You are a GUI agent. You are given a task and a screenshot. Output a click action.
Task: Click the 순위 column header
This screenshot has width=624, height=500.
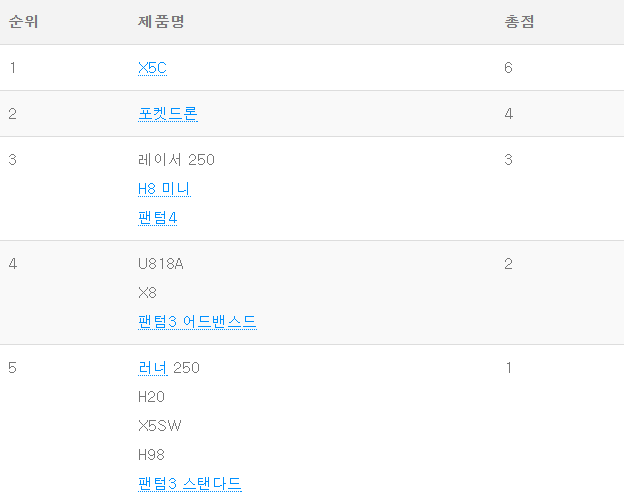coord(23,21)
